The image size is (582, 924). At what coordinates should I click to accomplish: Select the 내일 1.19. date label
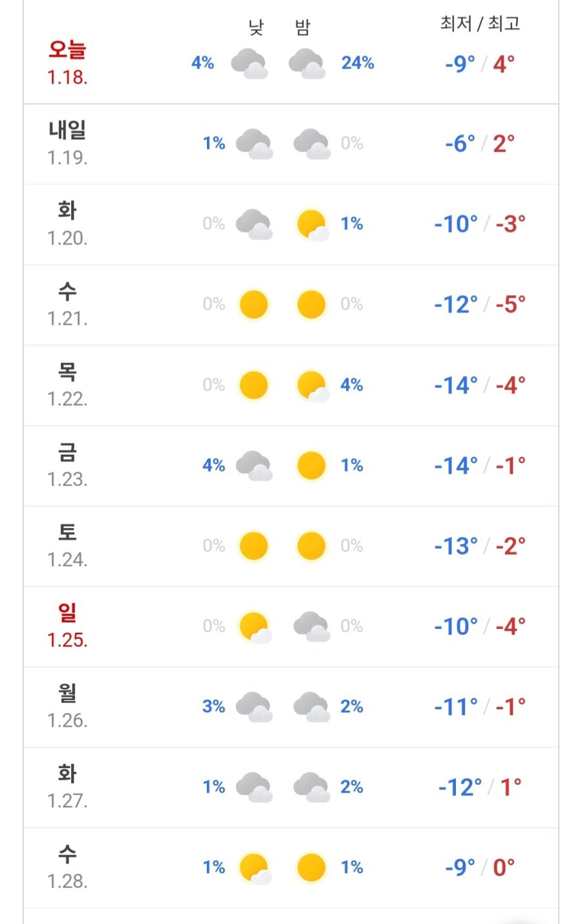67,143
